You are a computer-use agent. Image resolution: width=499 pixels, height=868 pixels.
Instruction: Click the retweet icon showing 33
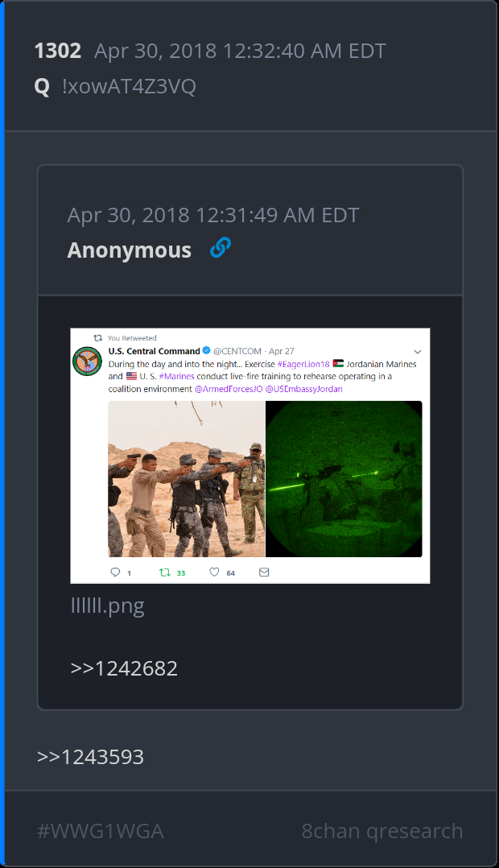(x=165, y=572)
